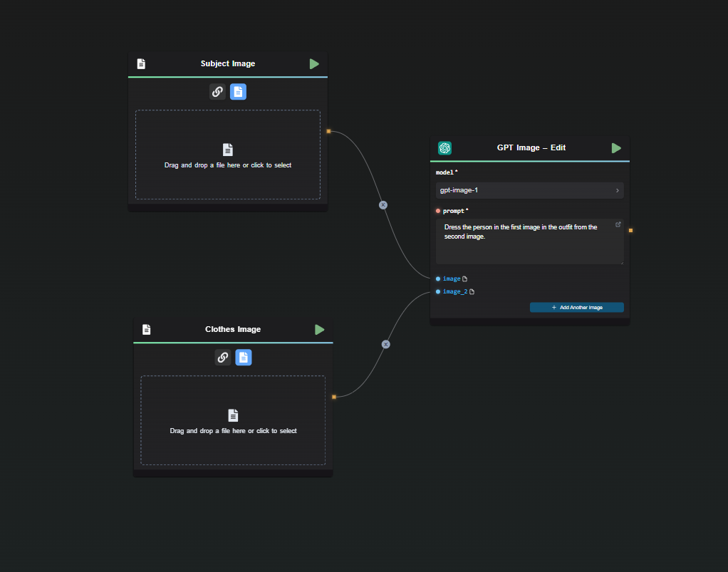Run the Clothes Image node
The height and width of the screenshot is (572, 728).
(319, 330)
